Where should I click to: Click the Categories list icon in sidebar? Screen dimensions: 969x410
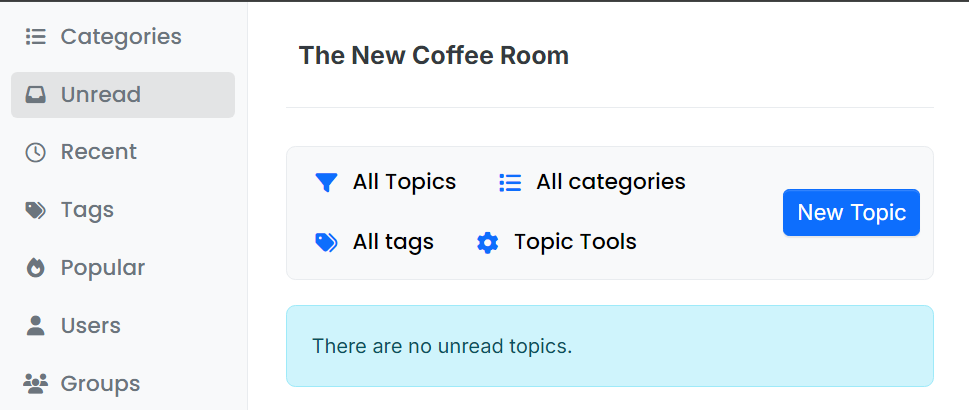point(36,37)
